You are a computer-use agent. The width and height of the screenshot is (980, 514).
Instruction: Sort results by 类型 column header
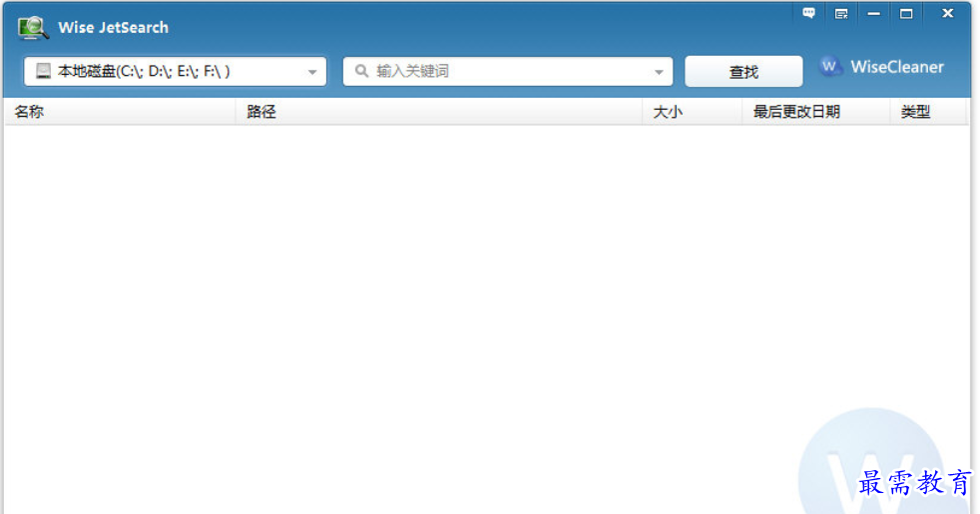(928, 112)
